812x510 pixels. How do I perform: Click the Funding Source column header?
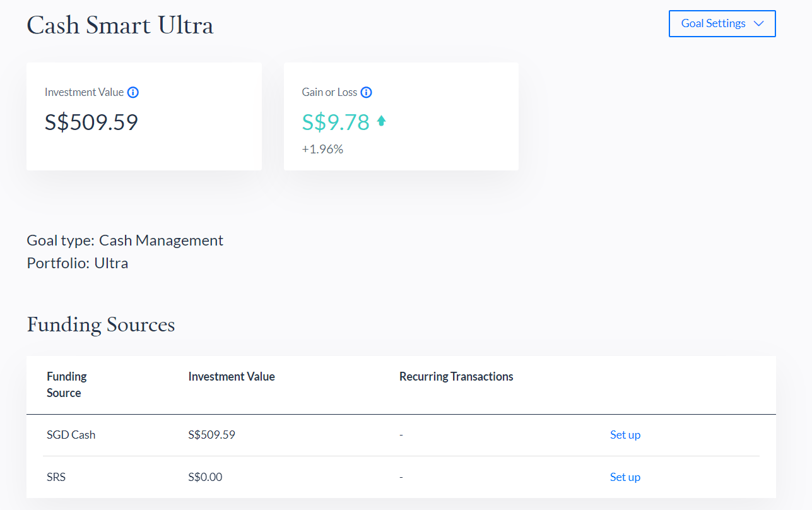(66, 384)
